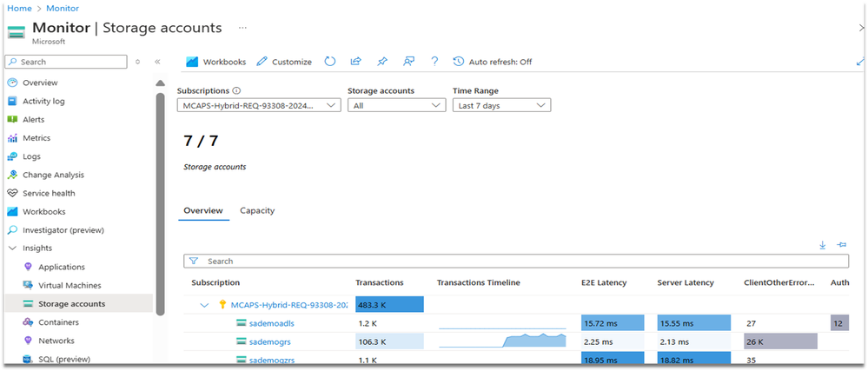The height and width of the screenshot is (371, 868).
Task: Click the 15.72 ms E2E latency cell
Action: click(613, 323)
